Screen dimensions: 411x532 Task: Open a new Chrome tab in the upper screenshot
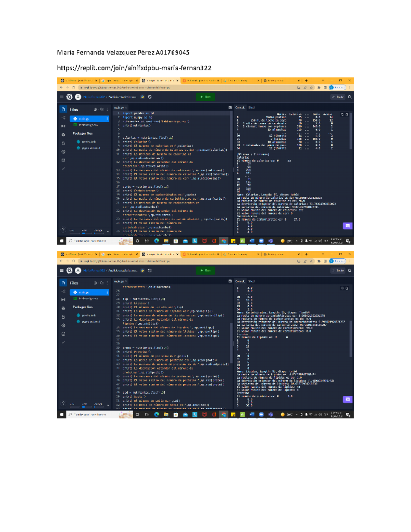306,81
